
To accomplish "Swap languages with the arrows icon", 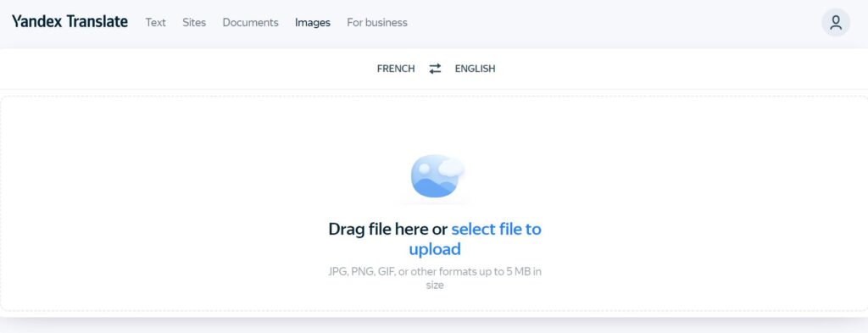I will (x=435, y=69).
